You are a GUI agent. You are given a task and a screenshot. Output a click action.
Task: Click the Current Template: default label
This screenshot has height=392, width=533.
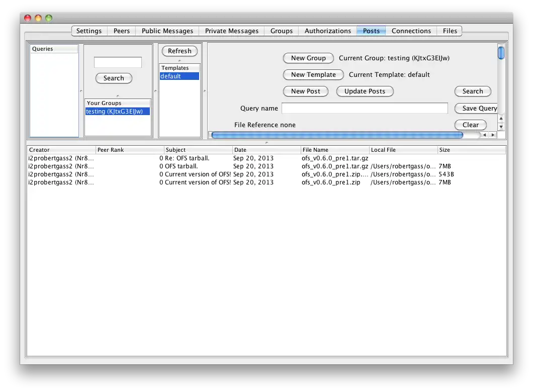tap(389, 75)
